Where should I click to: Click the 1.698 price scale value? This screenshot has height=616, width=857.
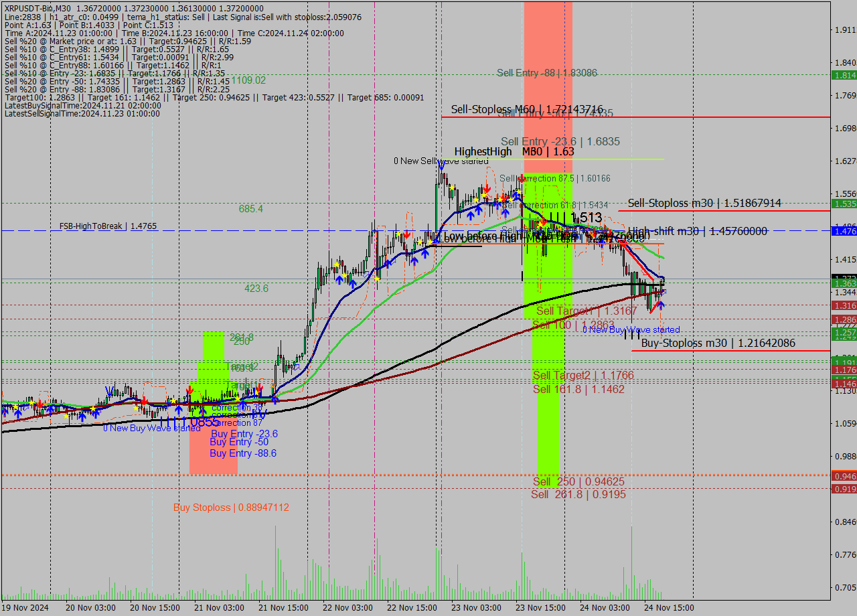point(845,128)
